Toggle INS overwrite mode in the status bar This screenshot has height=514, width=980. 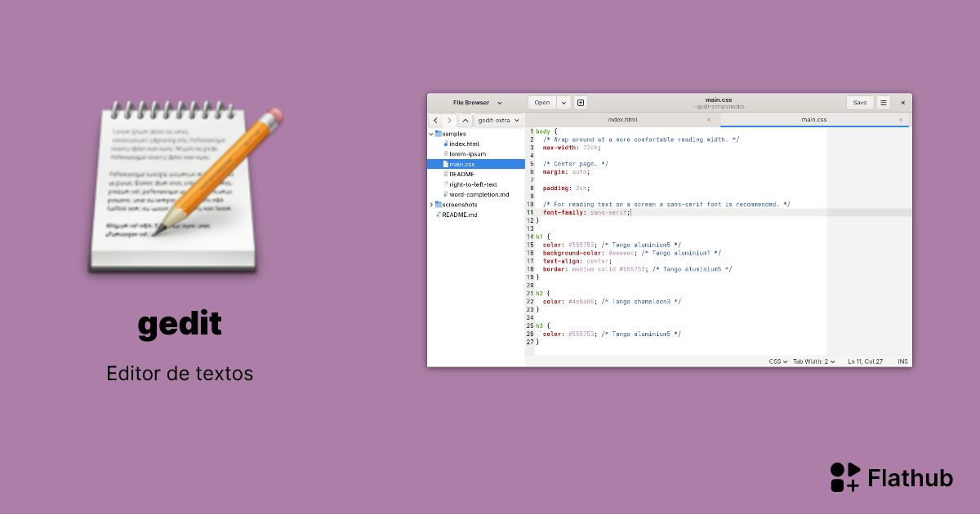click(902, 361)
